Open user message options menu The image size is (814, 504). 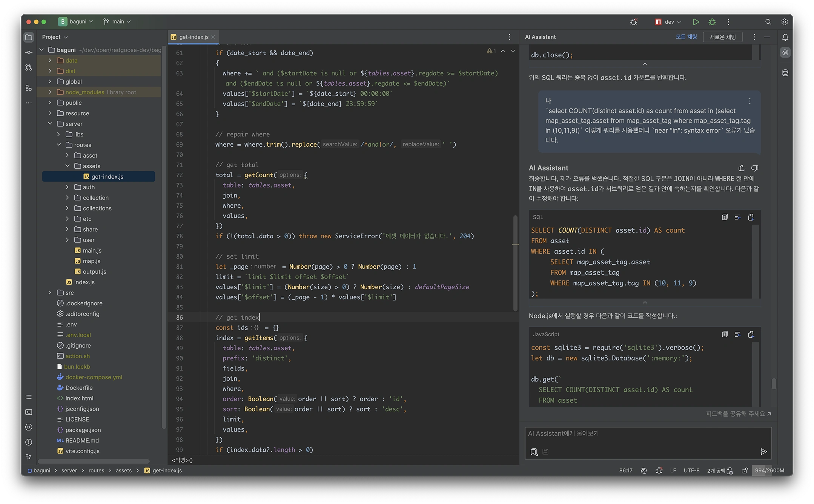tap(750, 101)
